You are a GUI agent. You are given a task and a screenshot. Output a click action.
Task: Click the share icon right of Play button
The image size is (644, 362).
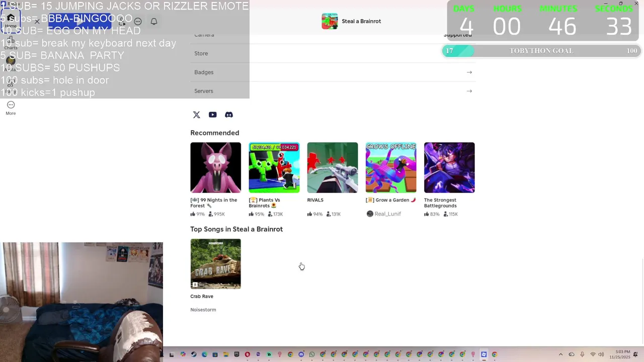click(122, 21)
